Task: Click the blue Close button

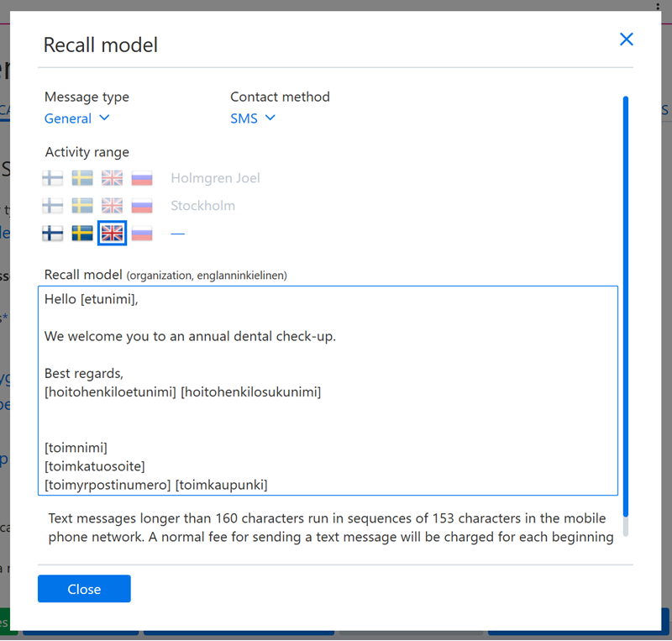Action: pyautogui.click(x=84, y=589)
